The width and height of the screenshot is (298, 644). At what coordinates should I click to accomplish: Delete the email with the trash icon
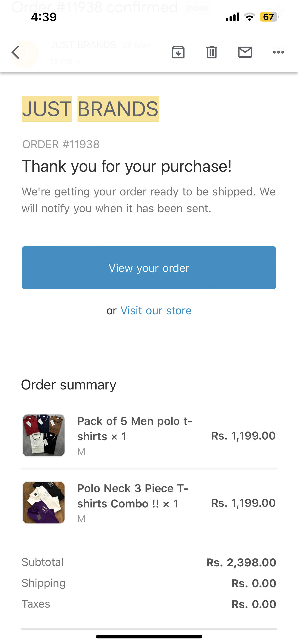coord(211,52)
